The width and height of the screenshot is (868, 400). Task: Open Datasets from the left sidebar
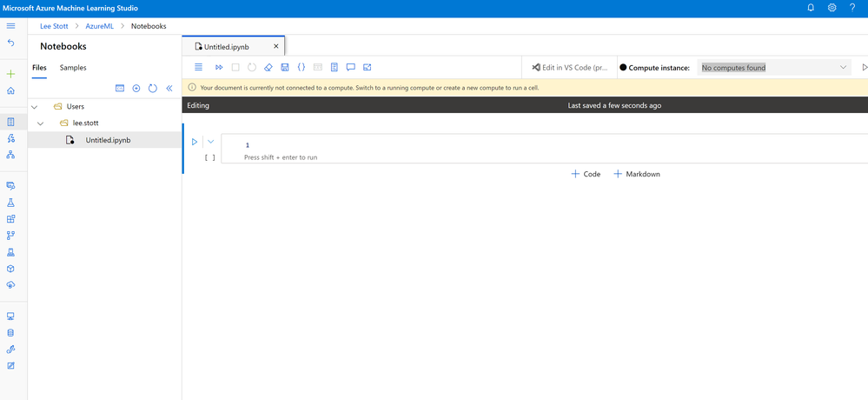(10, 186)
